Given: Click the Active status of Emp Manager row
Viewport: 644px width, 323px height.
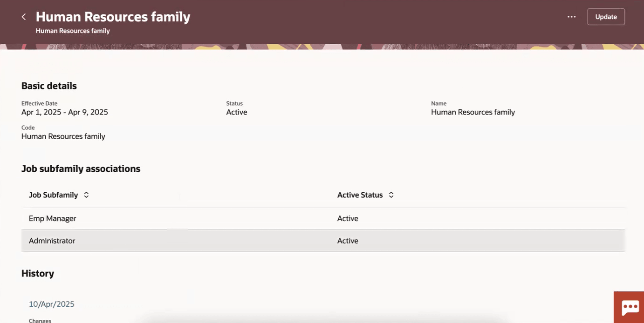Looking at the screenshot, I should pos(348,218).
